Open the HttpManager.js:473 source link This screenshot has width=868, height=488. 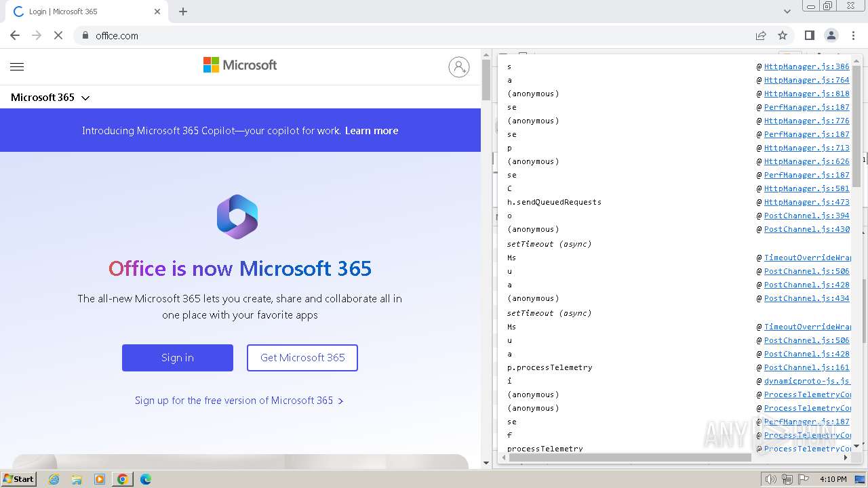point(806,202)
